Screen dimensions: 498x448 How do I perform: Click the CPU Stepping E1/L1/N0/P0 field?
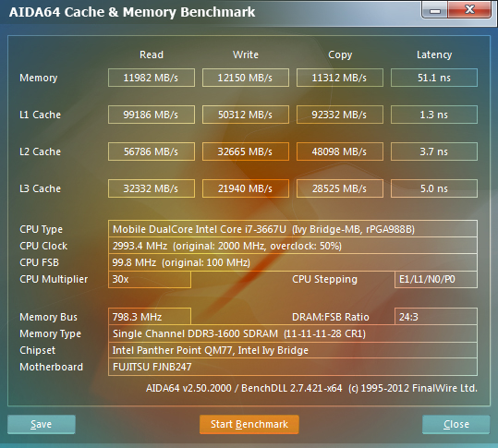[436, 279]
